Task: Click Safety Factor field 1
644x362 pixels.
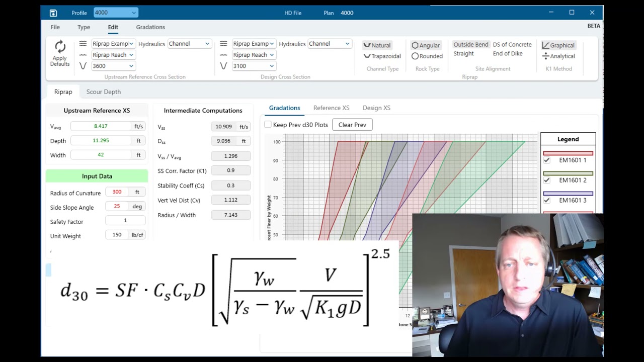Action: 125,220
